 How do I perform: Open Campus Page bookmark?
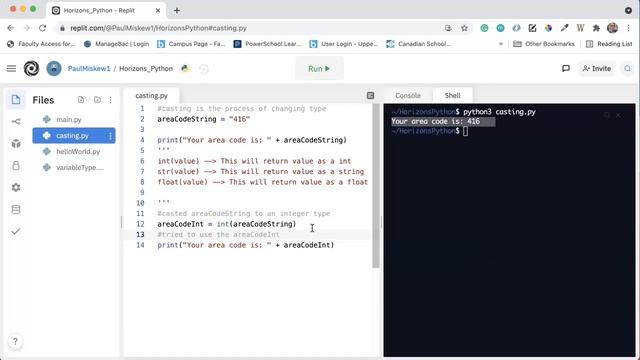tap(191, 44)
